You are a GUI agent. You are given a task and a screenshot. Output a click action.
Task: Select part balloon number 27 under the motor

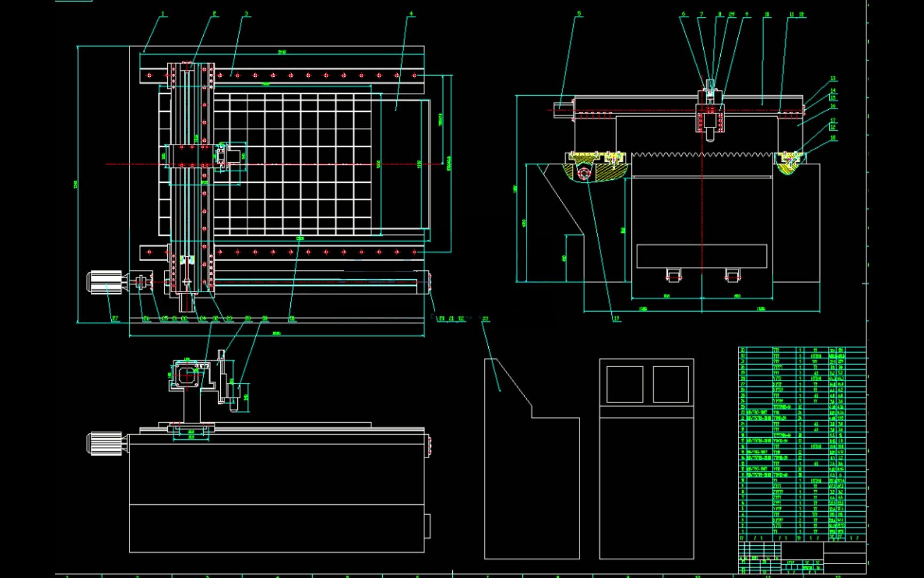pyautogui.click(x=115, y=319)
